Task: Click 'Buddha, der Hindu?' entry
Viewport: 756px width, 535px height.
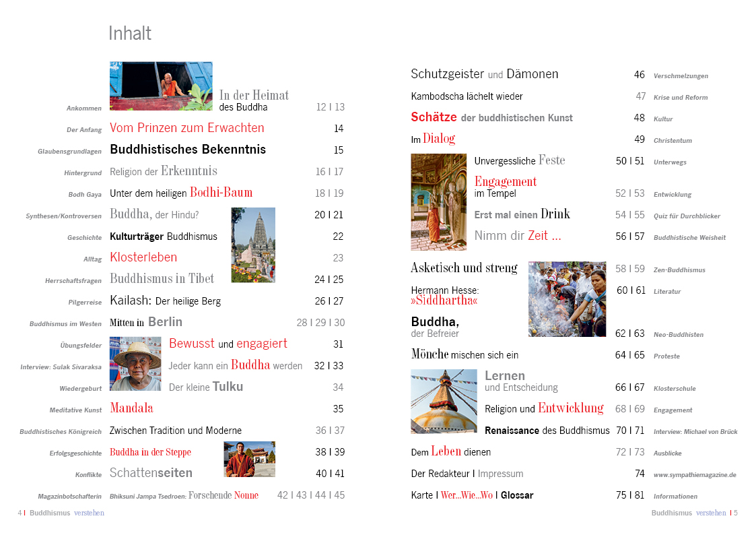Action: point(154,214)
